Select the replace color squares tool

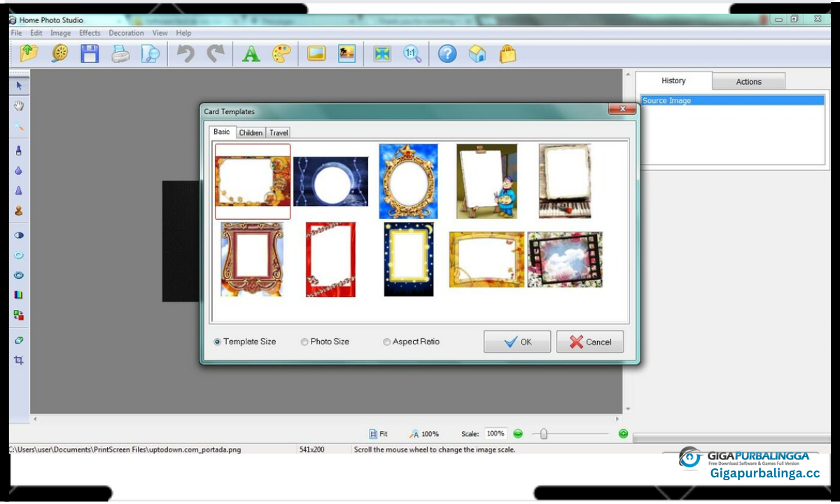click(x=19, y=316)
